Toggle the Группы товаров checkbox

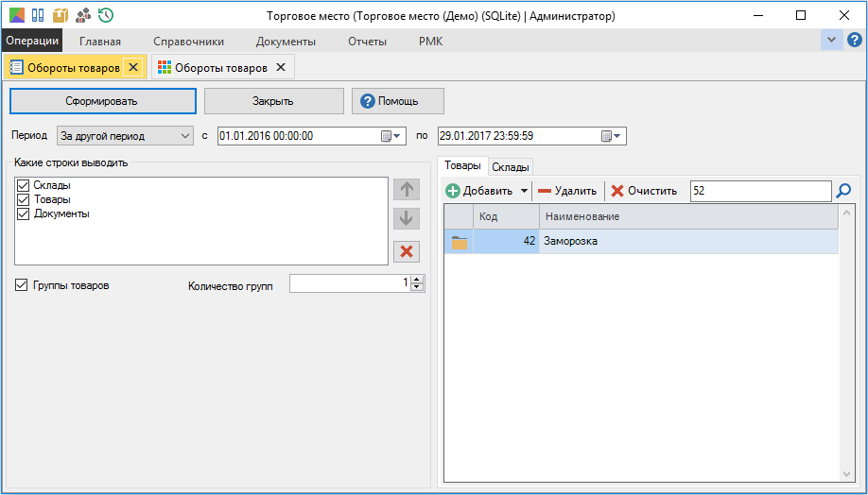click(22, 285)
